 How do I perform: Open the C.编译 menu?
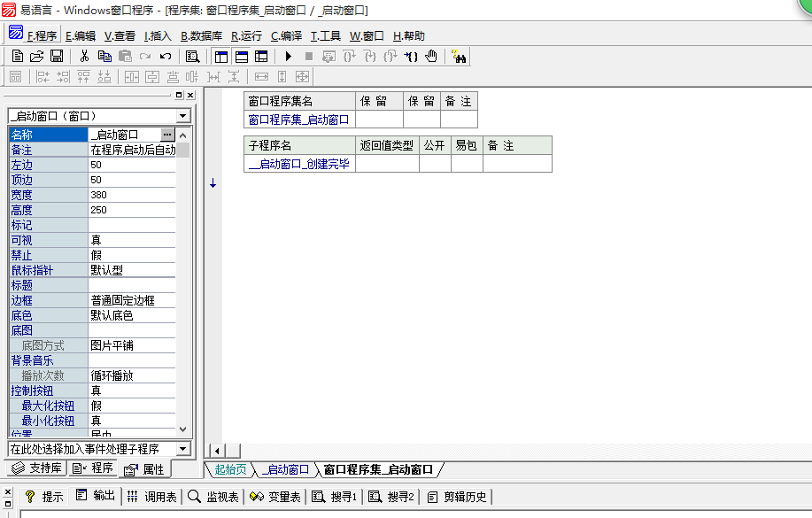286,35
